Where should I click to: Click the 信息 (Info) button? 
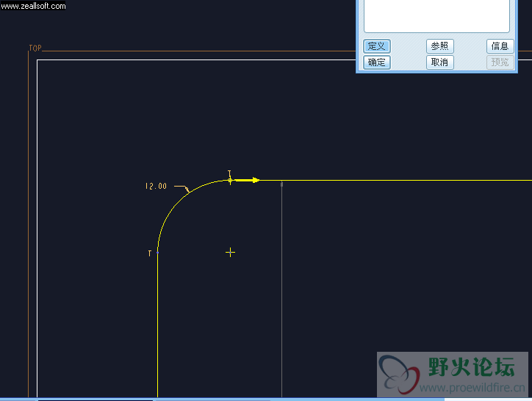tap(500, 46)
